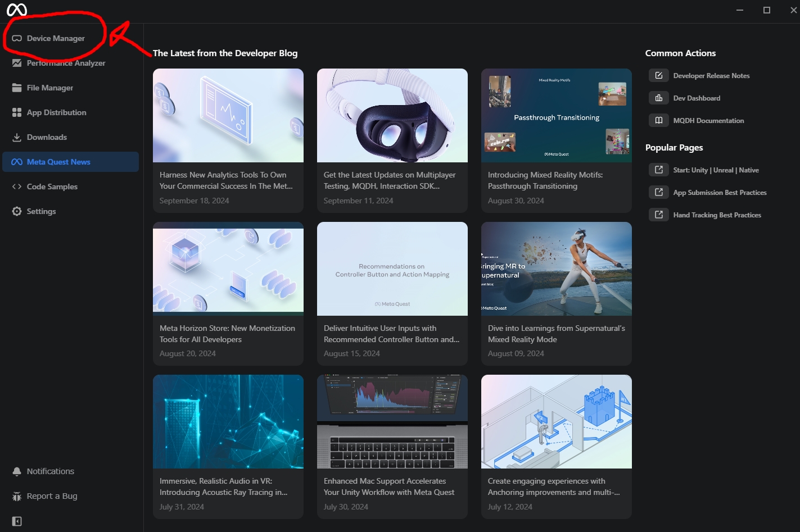This screenshot has width=800, height=532.
Task: Open Settings via the gear icon
Action: (x=17, y=211)
